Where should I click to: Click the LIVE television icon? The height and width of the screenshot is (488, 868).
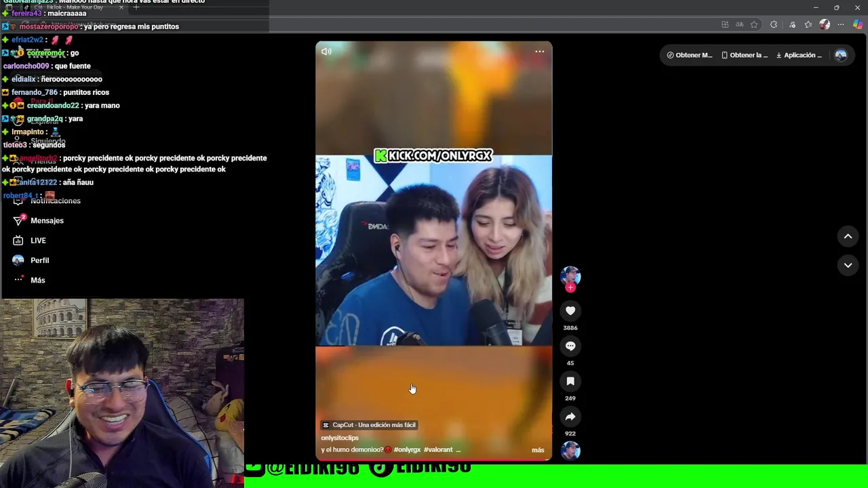pos(18,240)
